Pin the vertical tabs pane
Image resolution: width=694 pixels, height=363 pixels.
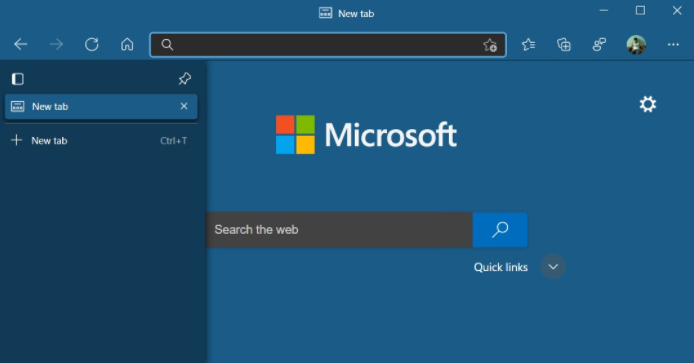click(185, 79)
